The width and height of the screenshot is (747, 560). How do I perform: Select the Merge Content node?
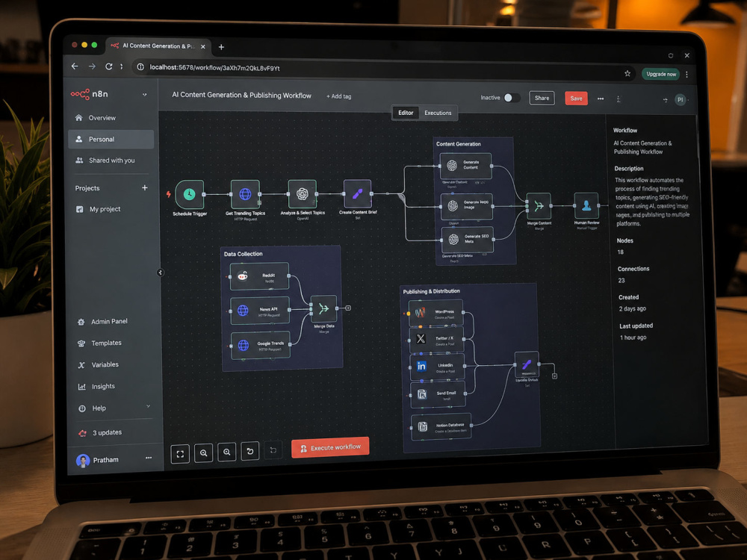pos(539,206)
